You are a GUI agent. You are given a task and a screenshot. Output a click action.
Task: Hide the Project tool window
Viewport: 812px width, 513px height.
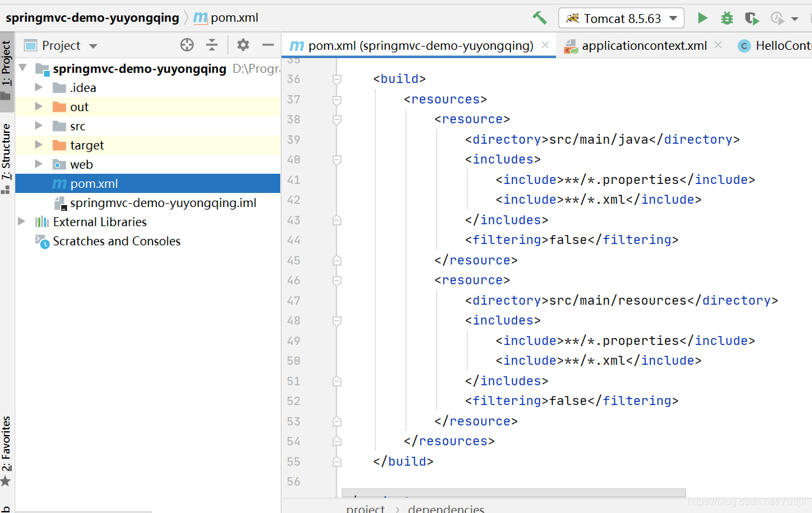268,45
